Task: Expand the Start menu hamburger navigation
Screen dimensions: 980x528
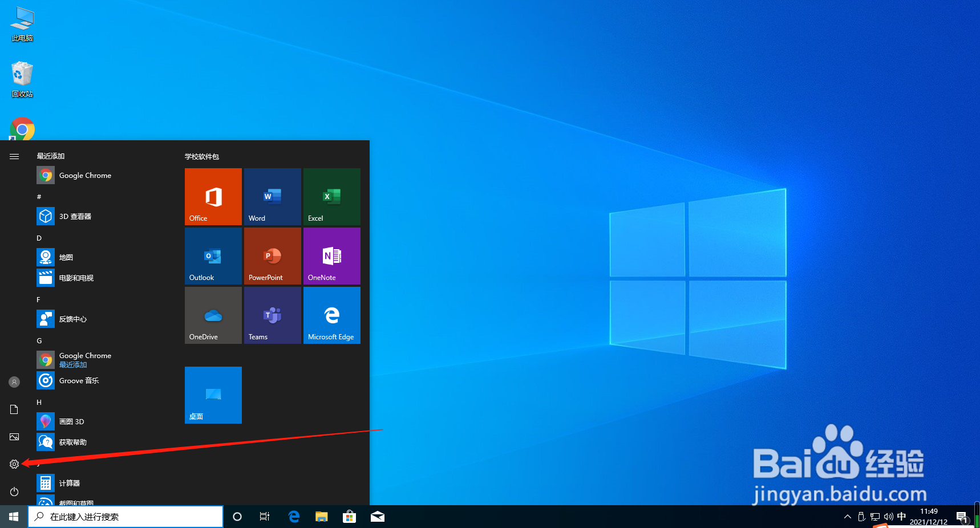Action: (14, 156)
